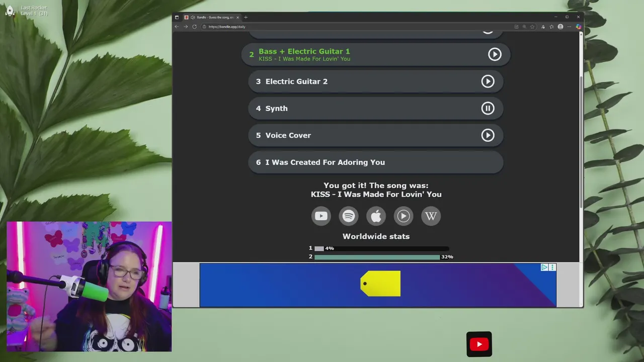This screenshot has height=362, width=644.
Task: Click the page's vertical scrollbar
Action: (x=581, y=141)
